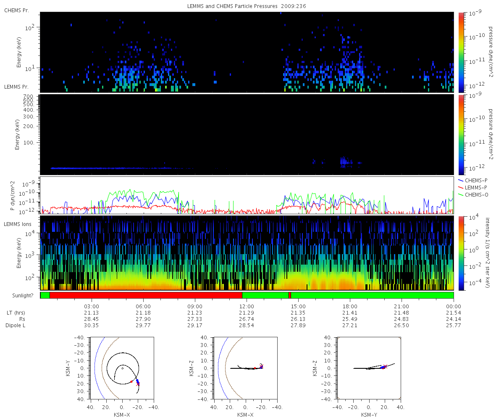Screen dimensions: 504x420
Task: Click the 18:00 time axis label
Action: (x=350, y=306)
